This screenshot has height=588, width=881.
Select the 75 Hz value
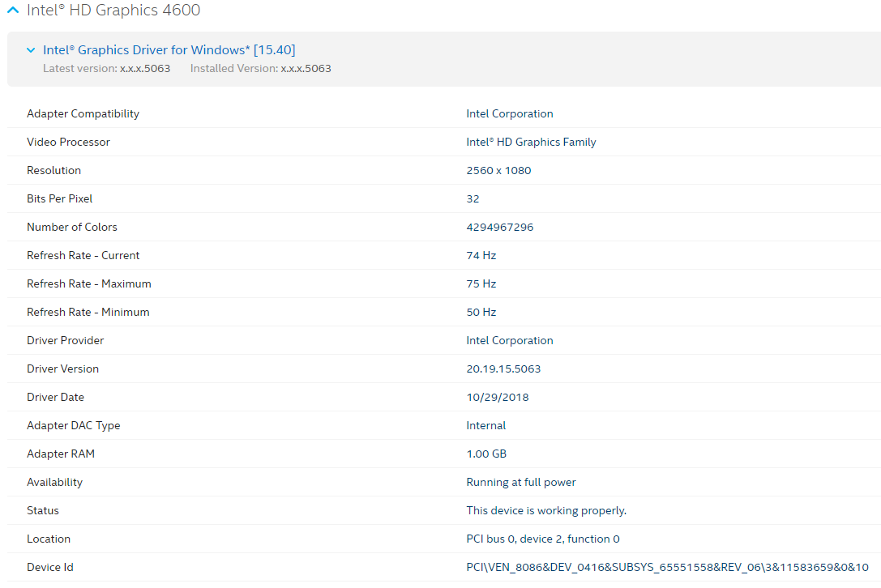(481, 283)
